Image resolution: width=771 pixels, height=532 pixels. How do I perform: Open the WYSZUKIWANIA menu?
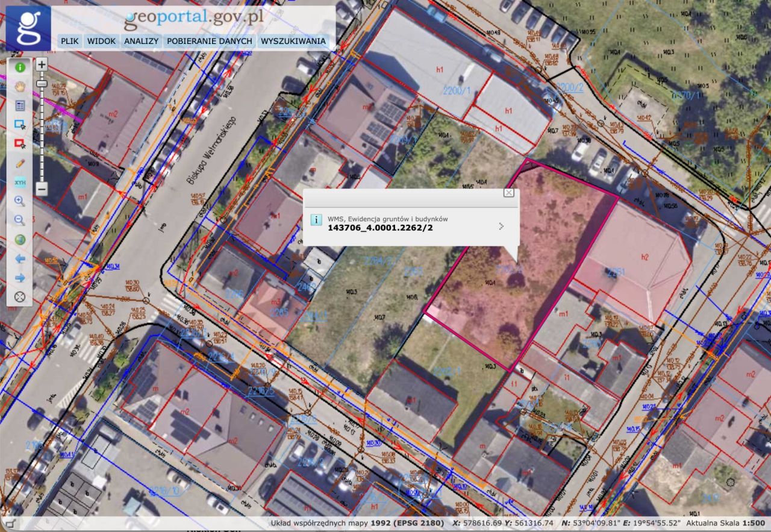point(293,42)
